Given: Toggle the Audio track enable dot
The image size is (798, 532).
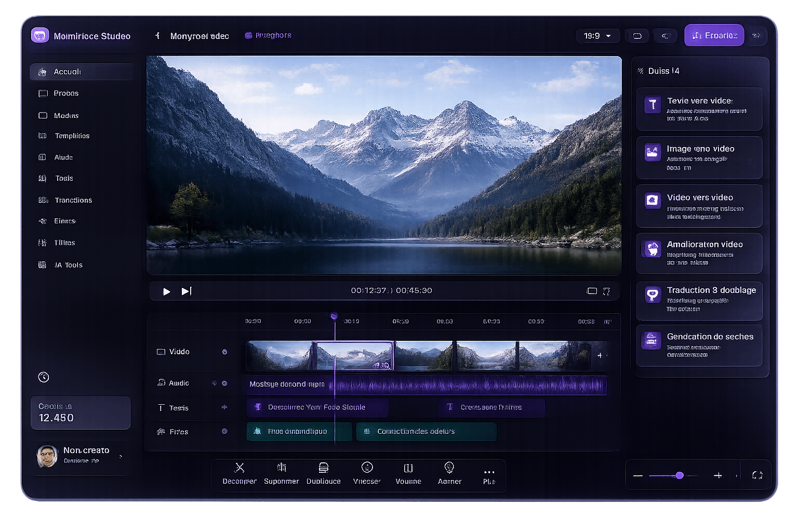Looking at the screenshot, I should point(224,383).
